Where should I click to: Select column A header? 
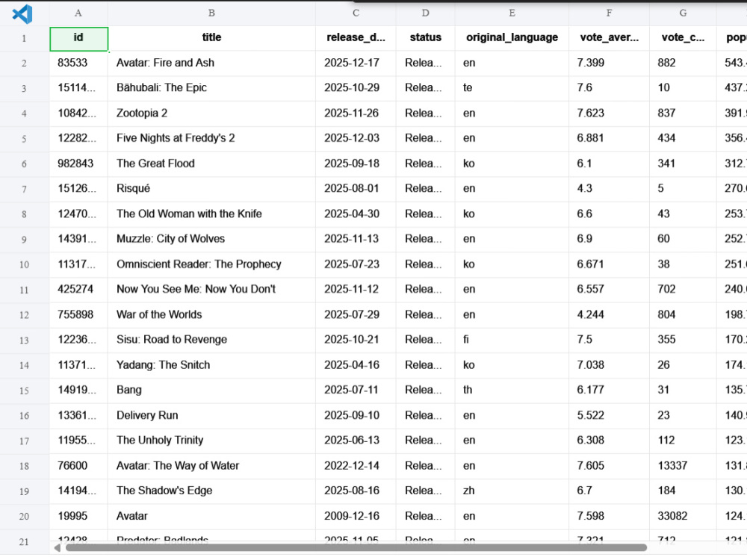coord(78,13)
